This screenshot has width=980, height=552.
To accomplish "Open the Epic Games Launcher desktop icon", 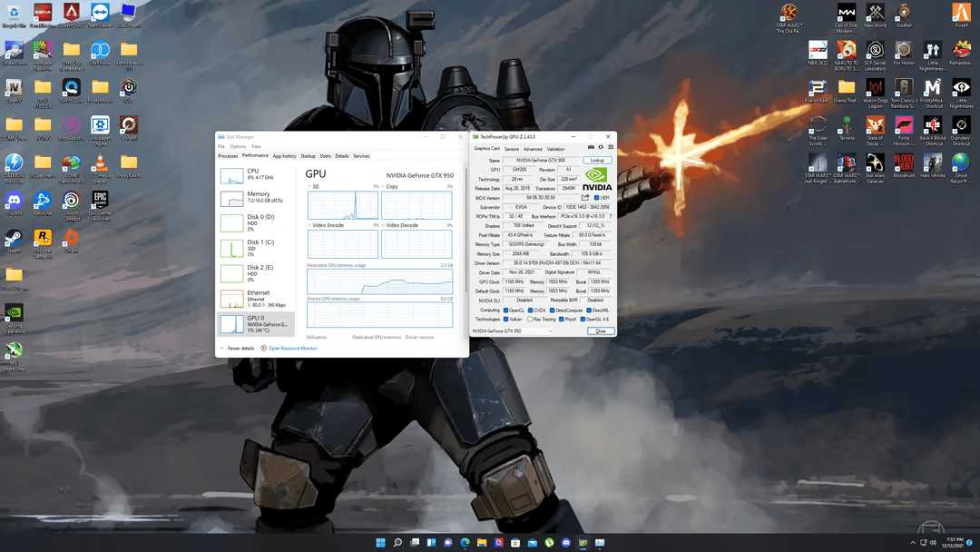I will pos(100,206).
